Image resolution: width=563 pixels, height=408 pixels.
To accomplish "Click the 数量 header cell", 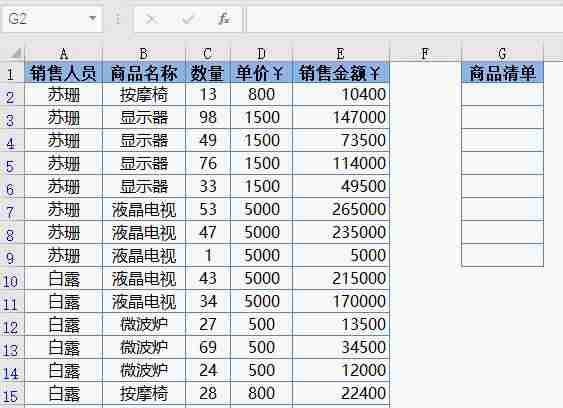I will pos(208,73).
